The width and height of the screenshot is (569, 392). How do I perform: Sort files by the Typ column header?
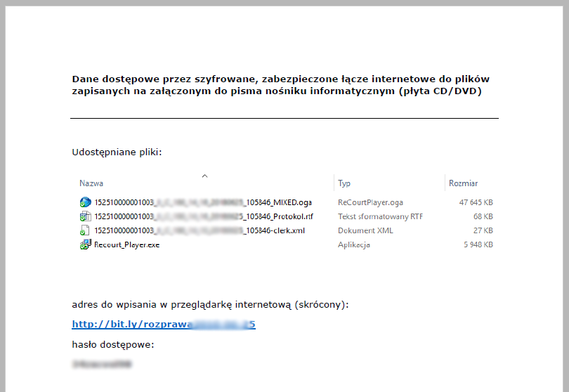344,183
